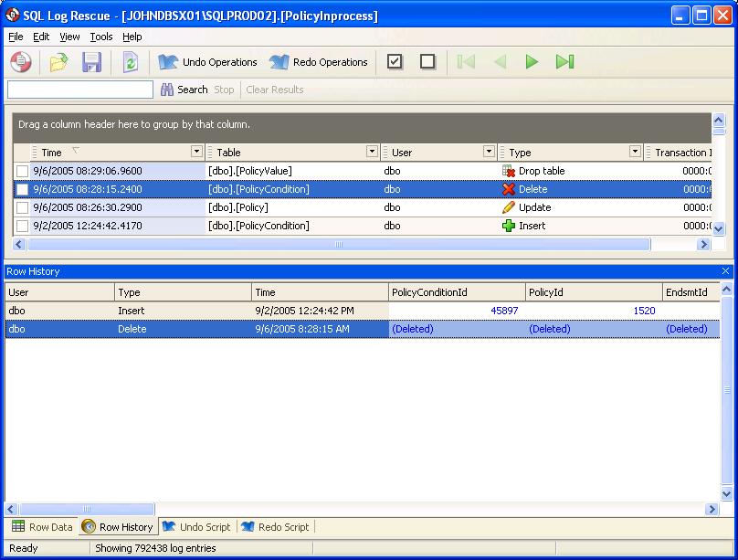Click the red X Delete type icon
This screenshot has height=560, width=738.
[509, 189]
